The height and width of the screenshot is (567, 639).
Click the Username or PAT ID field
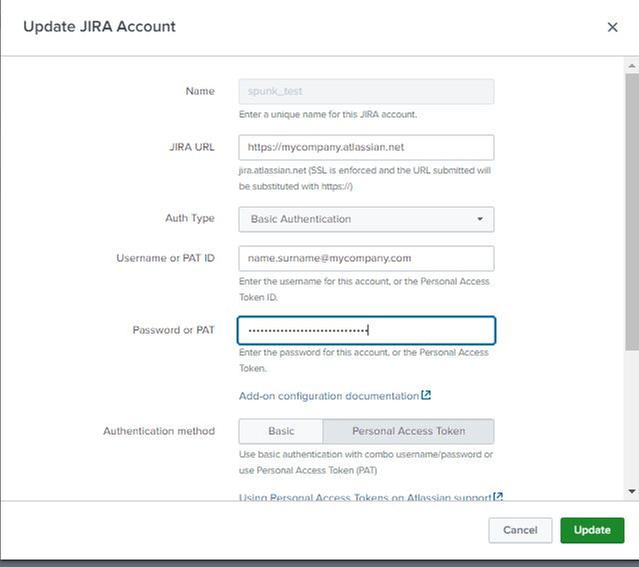pyautogui.click(x=366, y=258)
